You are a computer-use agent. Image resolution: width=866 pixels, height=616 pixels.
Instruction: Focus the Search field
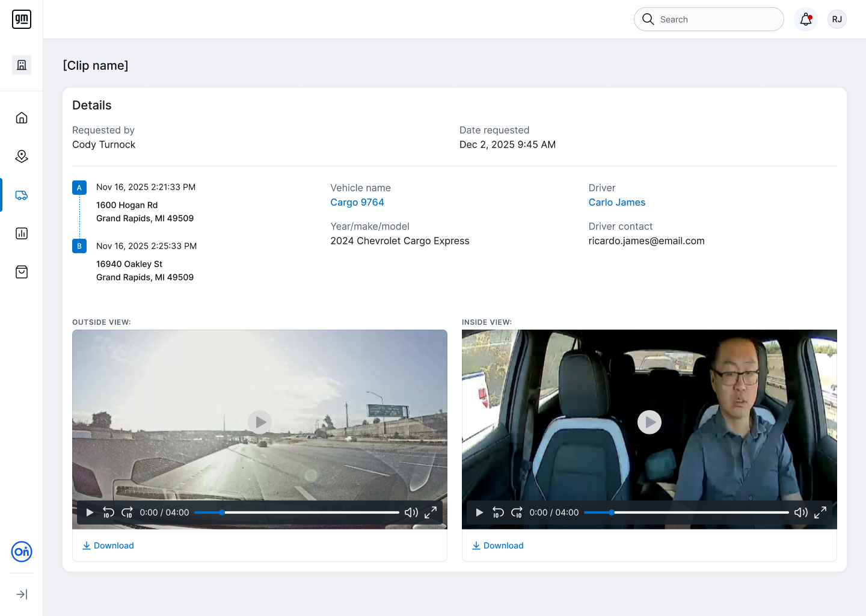[709, 19]
